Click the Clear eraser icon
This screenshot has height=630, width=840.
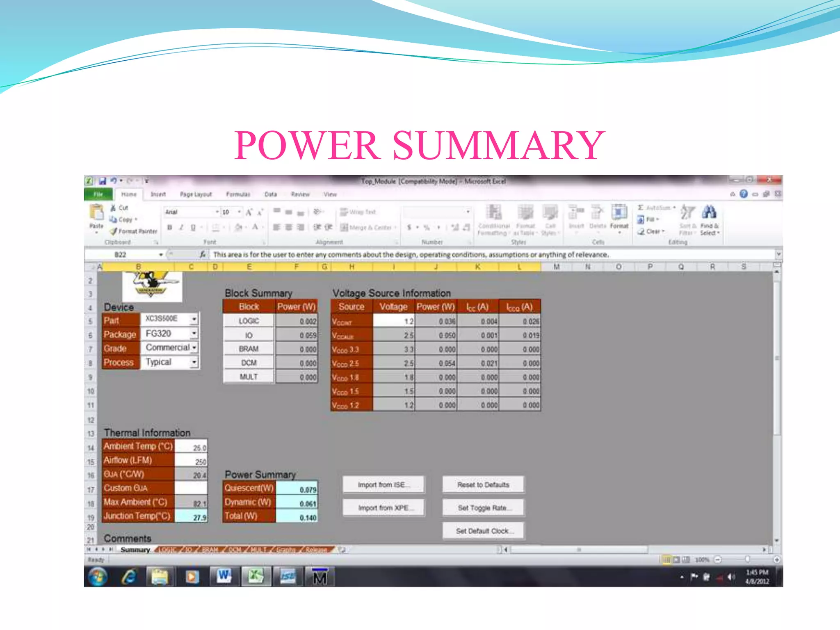[x=641, y=232]
